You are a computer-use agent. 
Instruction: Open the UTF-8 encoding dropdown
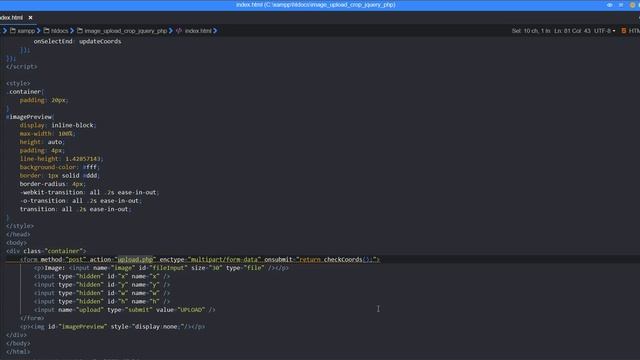coord(605,31)
